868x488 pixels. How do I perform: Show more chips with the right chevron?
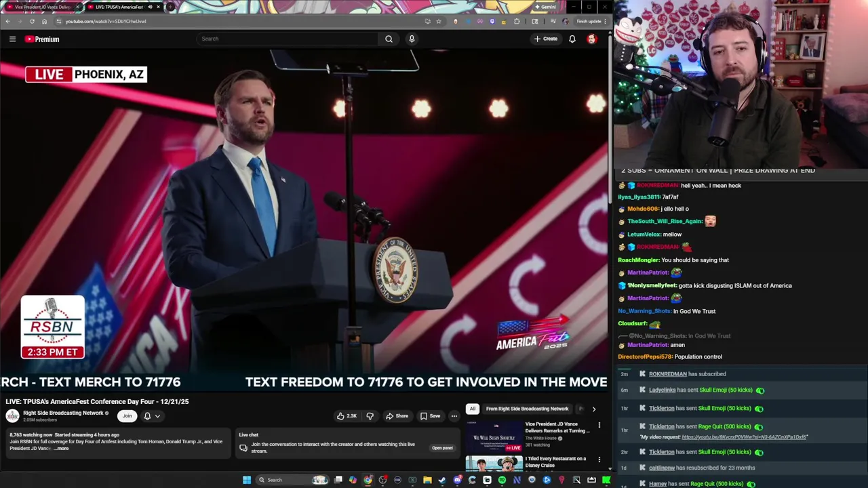593,409
